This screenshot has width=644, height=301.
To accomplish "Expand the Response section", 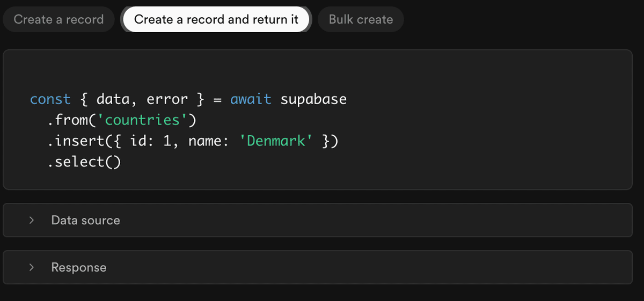I will click(317, 267).
